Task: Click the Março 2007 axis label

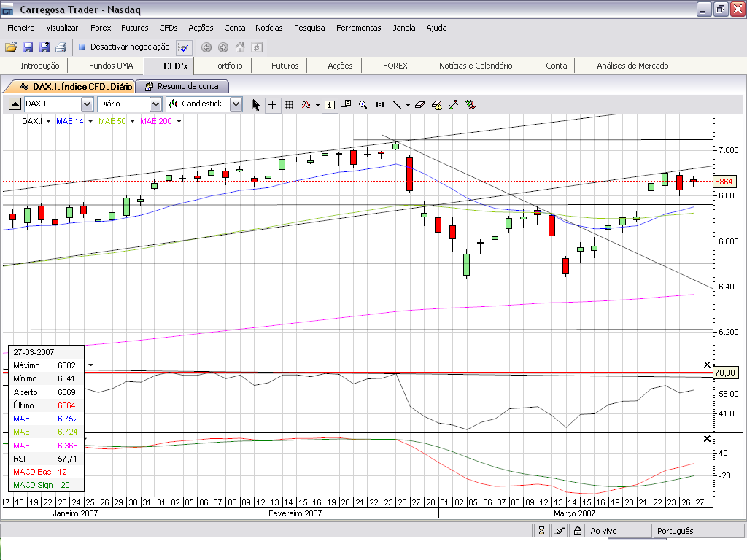Action: (574, 513)
